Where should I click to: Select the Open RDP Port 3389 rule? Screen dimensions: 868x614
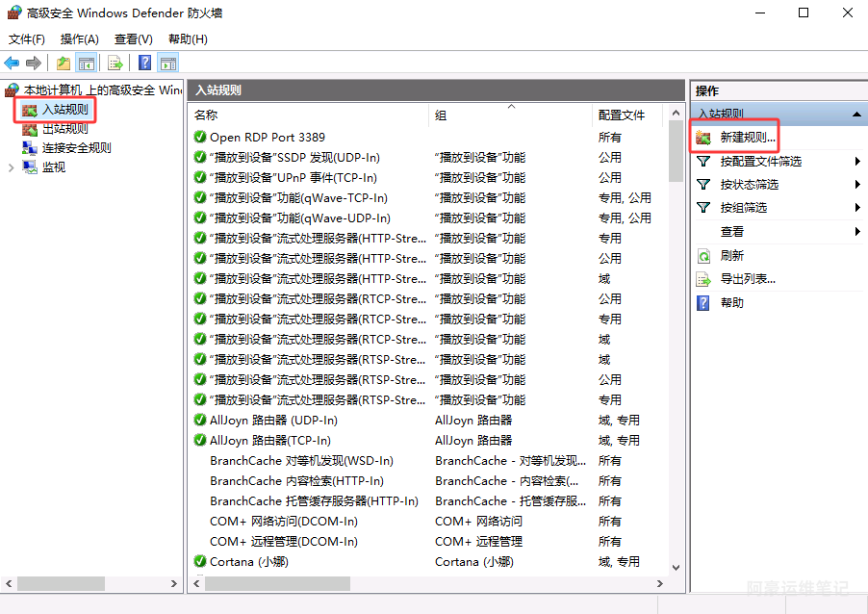[268, 138]
